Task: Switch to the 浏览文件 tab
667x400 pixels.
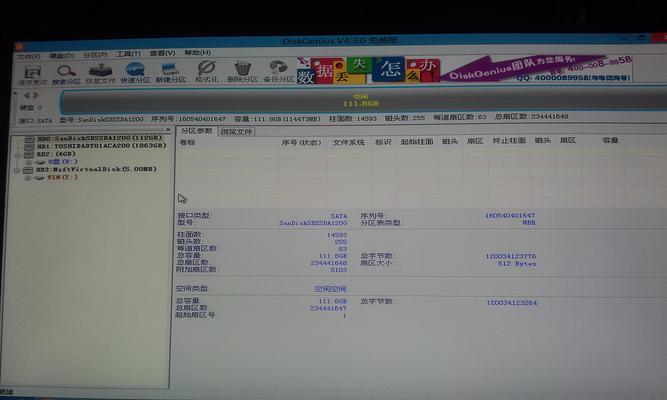Action: (x=237, y=131)
